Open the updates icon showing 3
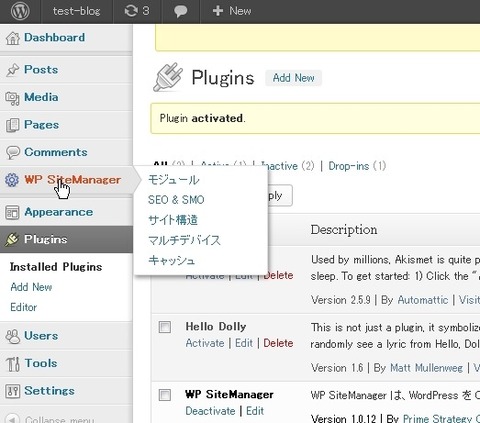Image resolution: width=480 pixels, height=423 pixels. (137, 11)
